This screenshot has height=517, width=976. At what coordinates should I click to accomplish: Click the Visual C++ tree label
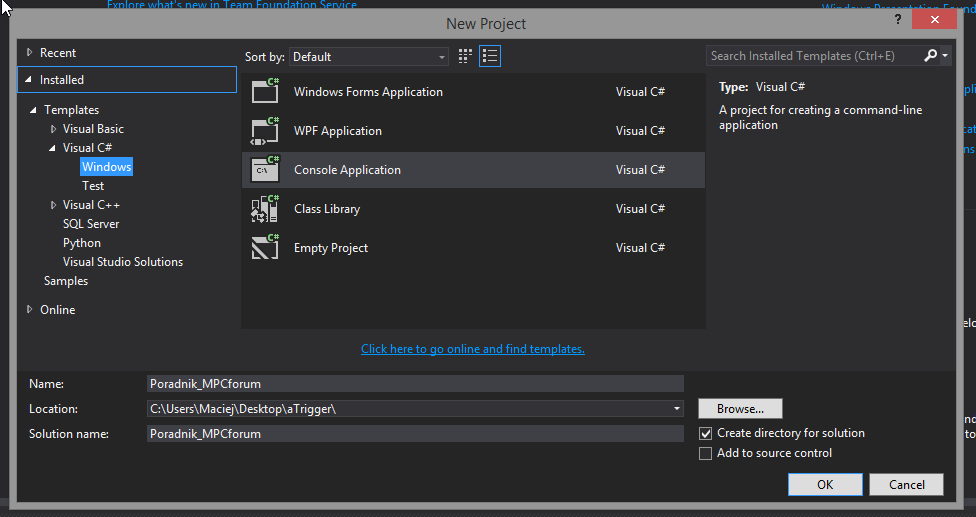click(91, 205)
